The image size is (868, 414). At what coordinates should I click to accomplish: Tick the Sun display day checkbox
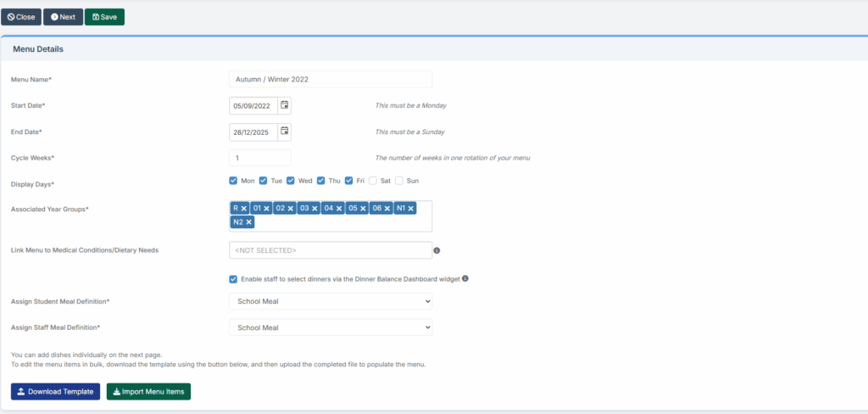pos(400,181)
